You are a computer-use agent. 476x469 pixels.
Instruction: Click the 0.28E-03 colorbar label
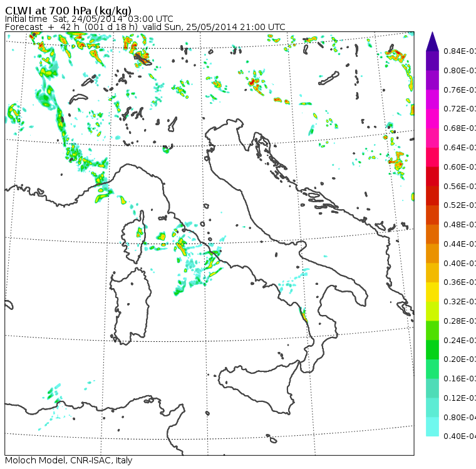460,321
